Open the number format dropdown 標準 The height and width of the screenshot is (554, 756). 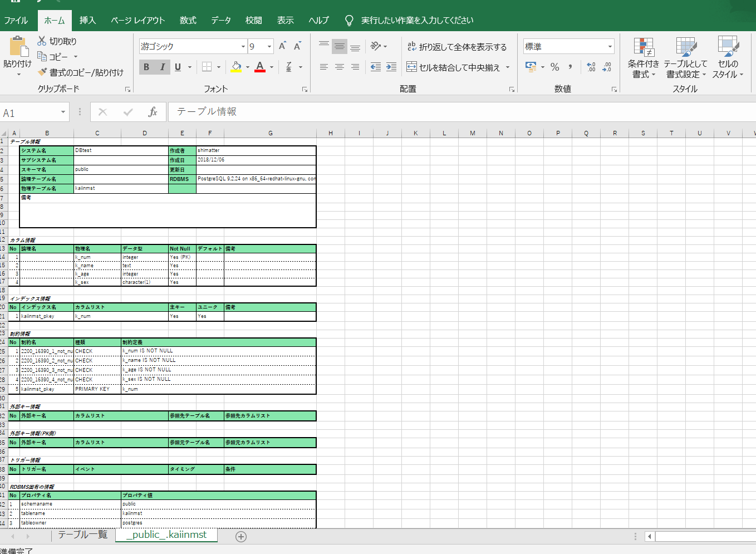click(x=610, y=47)
